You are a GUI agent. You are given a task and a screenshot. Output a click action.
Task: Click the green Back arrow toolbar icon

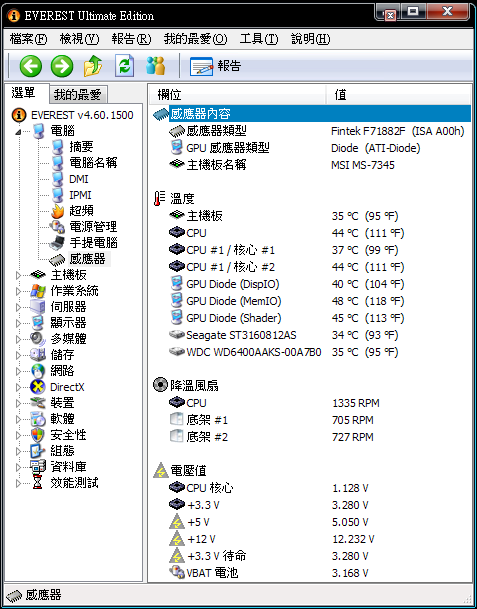(31, 66)
